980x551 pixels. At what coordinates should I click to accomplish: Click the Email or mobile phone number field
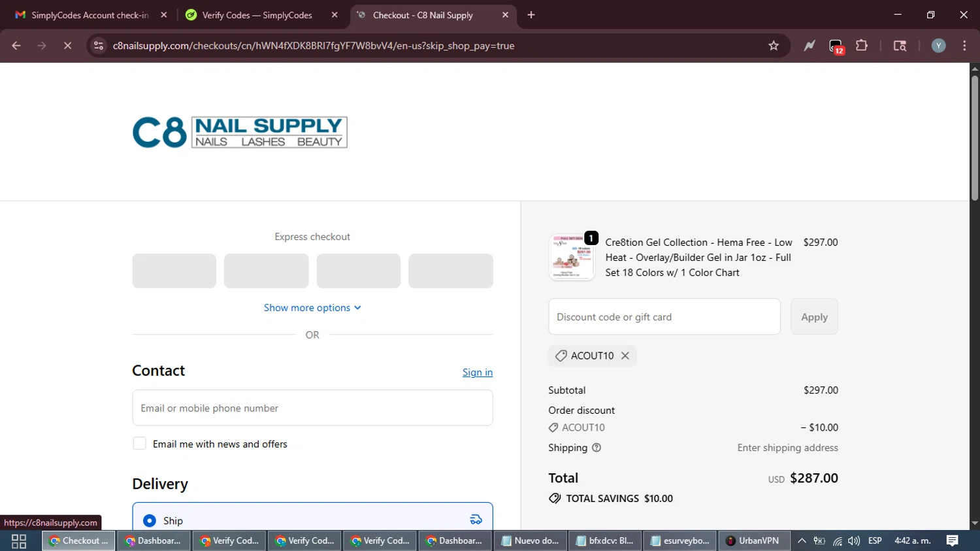point(312,408)
